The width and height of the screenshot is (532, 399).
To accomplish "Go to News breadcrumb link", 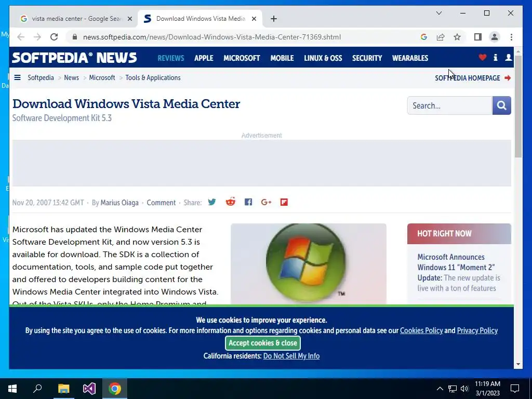I will tap(71, 78).
